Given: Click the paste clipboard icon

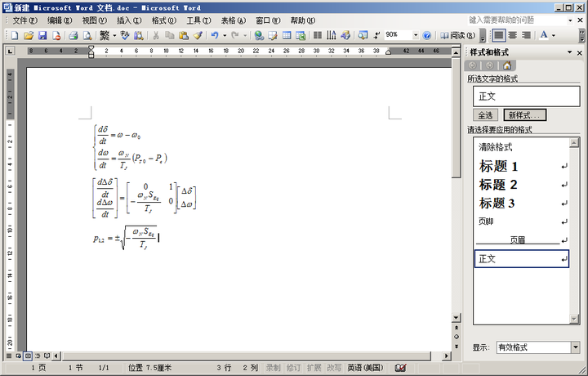Looking at the screenshot, I should [x=184, y=35].
